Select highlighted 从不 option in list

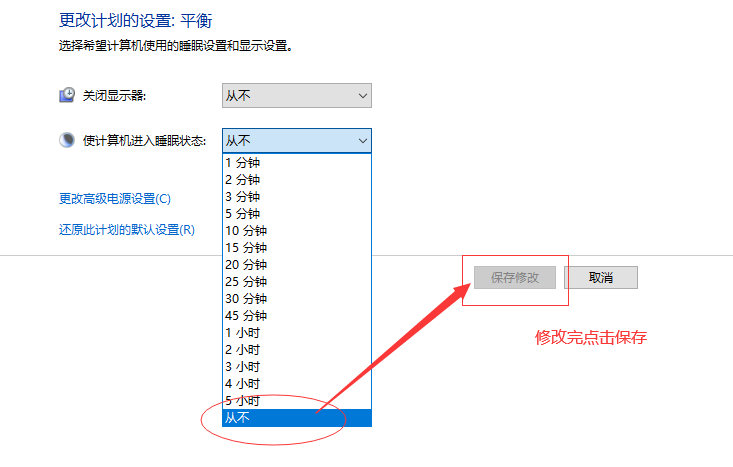[297, 418]
